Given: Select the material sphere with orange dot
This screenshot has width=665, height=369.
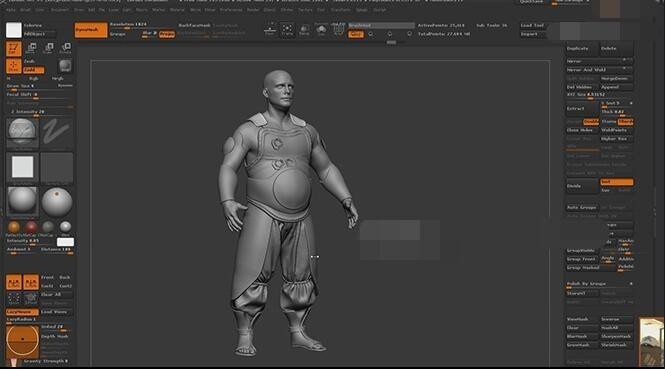Looking at the screenshot, I should (56, 201).
